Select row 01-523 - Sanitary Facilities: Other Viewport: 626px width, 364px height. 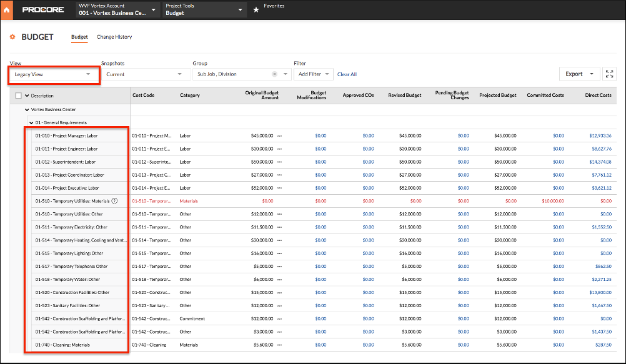coord(67,306)
